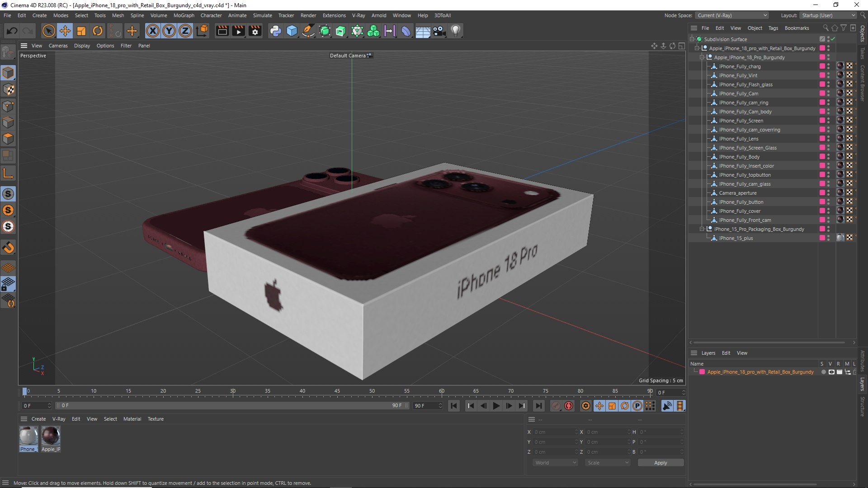Toggle Y-axis lock

click(x=169, y=31)
